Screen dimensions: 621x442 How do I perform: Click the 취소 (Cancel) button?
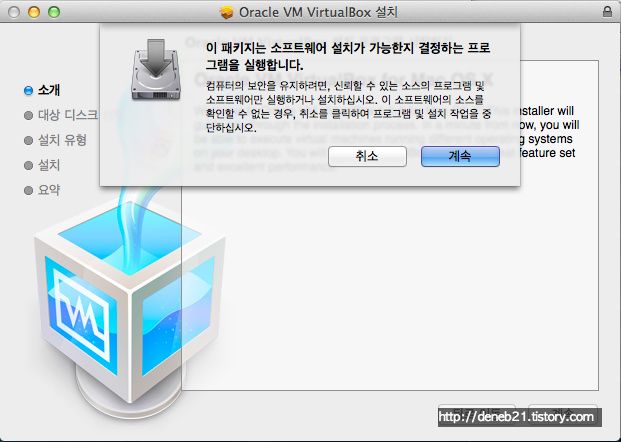(367, 156)
